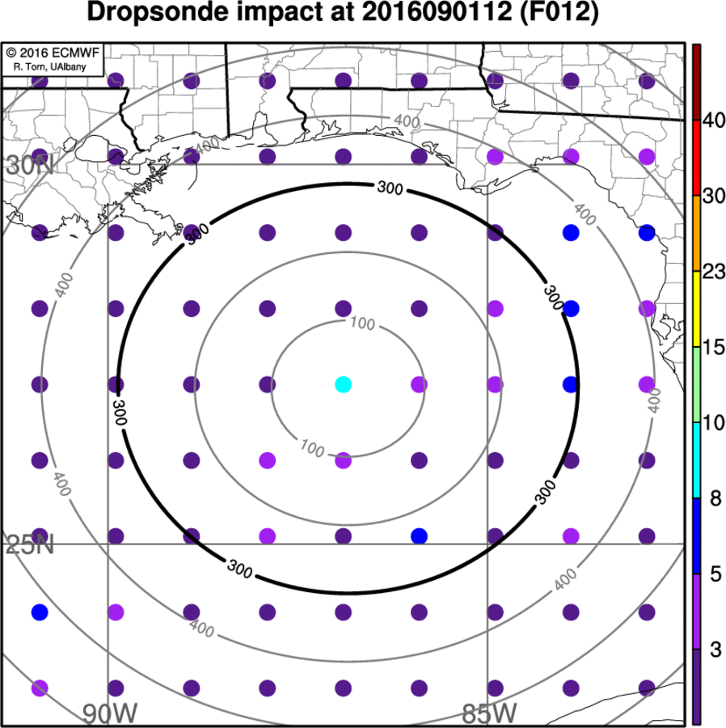Select the orange colorbar segment between 23 and 30

click(696, 234)
